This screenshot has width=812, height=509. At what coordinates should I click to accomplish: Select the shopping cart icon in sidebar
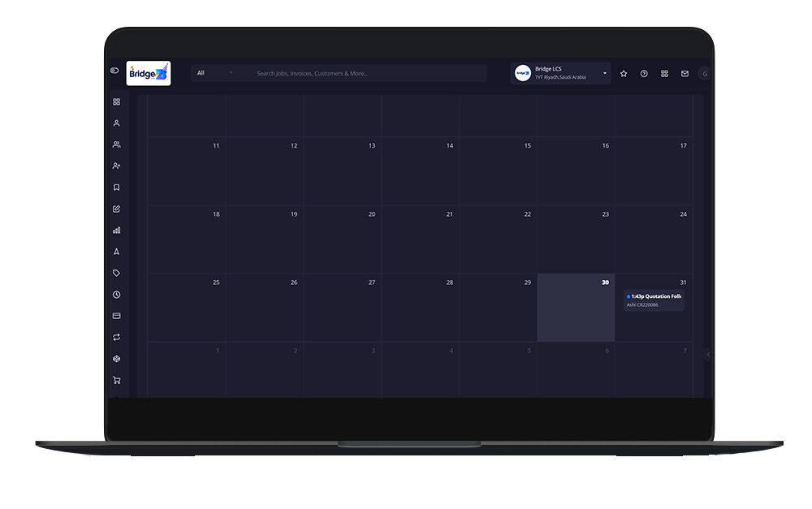116,379
